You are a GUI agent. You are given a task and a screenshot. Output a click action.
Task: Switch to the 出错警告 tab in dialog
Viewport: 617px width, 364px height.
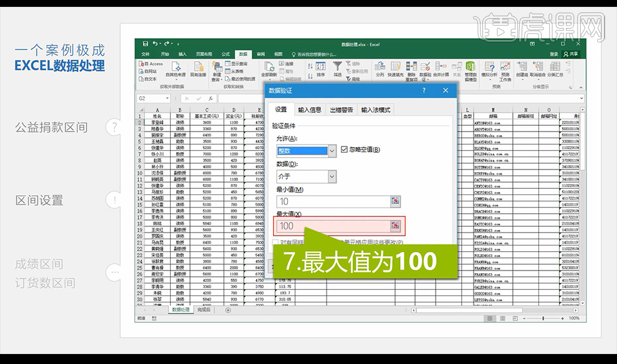[x=340, y=109]
